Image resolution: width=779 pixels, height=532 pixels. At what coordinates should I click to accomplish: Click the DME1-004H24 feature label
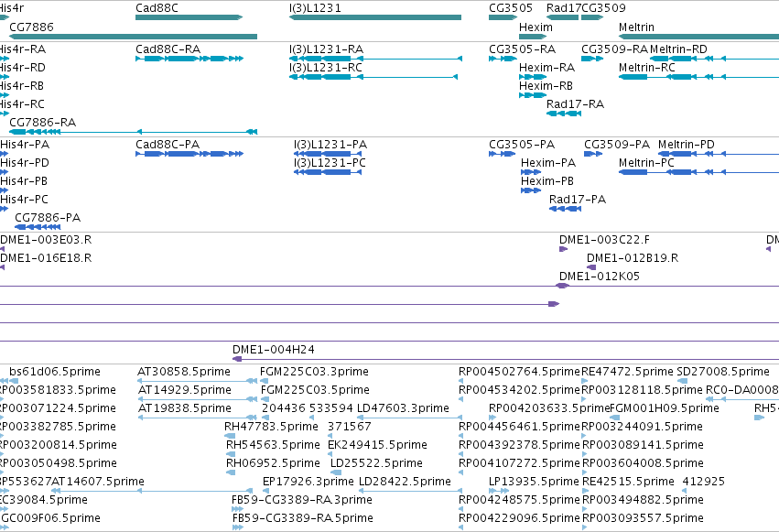pos(274,350)
